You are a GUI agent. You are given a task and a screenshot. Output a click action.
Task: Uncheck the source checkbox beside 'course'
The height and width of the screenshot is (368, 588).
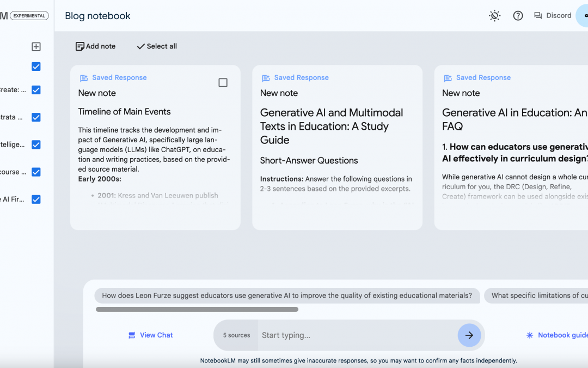[36, 172]
